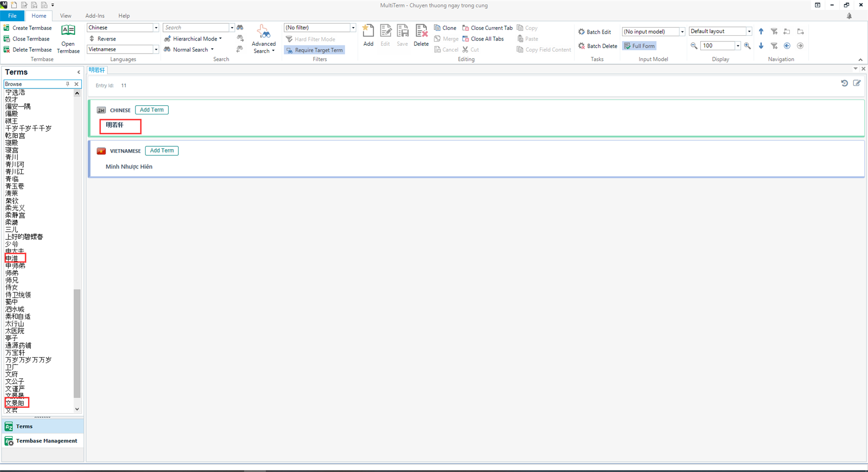Collapse the ribbon with the chevron
This screenshot has height=472, width=868.
point(860,60)
